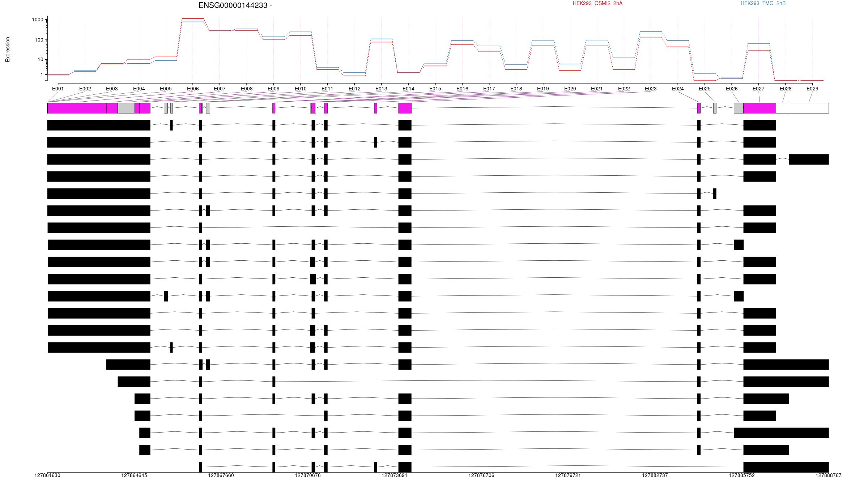Click the ENSG00000144233 gene title
The height and width of the screenshot is (481, 868).
[x=235, y=5]
